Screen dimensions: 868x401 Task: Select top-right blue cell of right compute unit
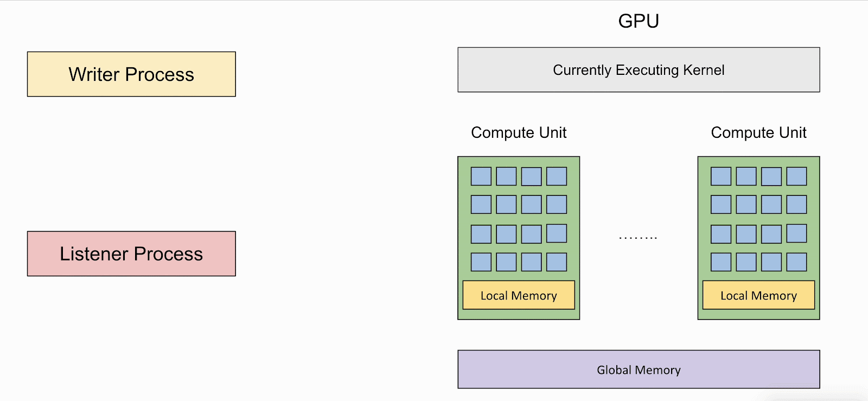pos(796,176)
